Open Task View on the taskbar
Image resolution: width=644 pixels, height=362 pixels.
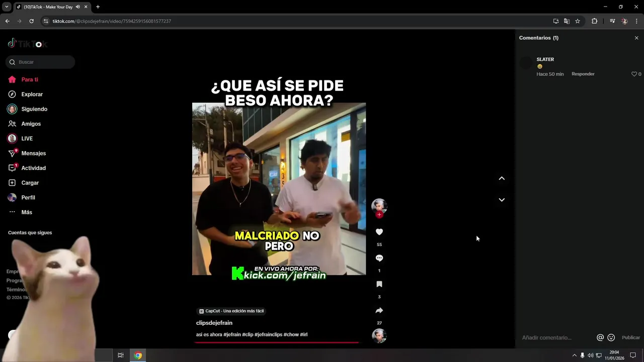[121, 355]
